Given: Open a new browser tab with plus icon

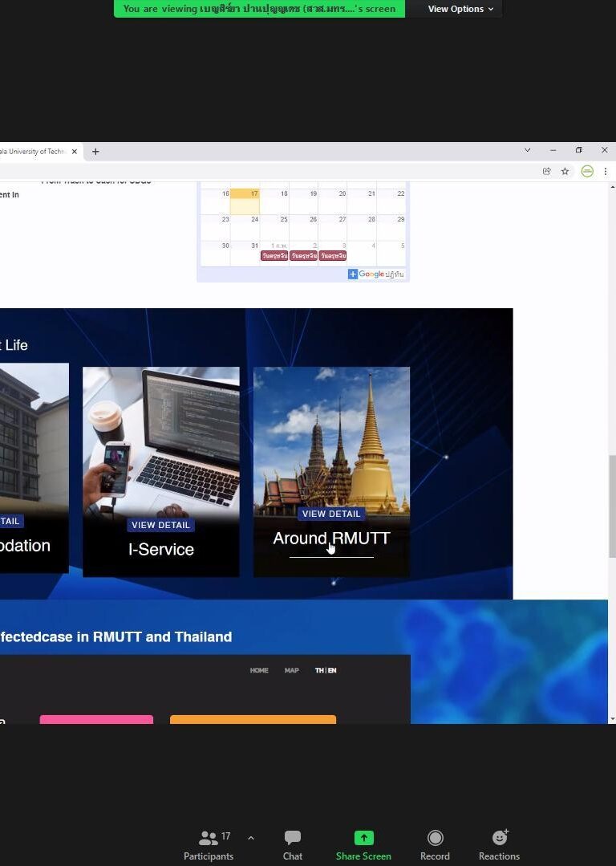Looking at the screenshot, I should coord(95,152).
